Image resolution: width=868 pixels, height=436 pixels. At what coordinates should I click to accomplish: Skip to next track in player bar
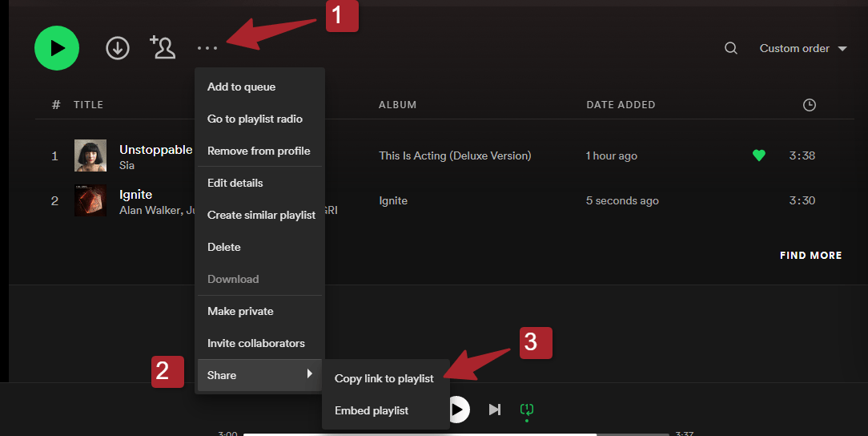pos(495,410)
